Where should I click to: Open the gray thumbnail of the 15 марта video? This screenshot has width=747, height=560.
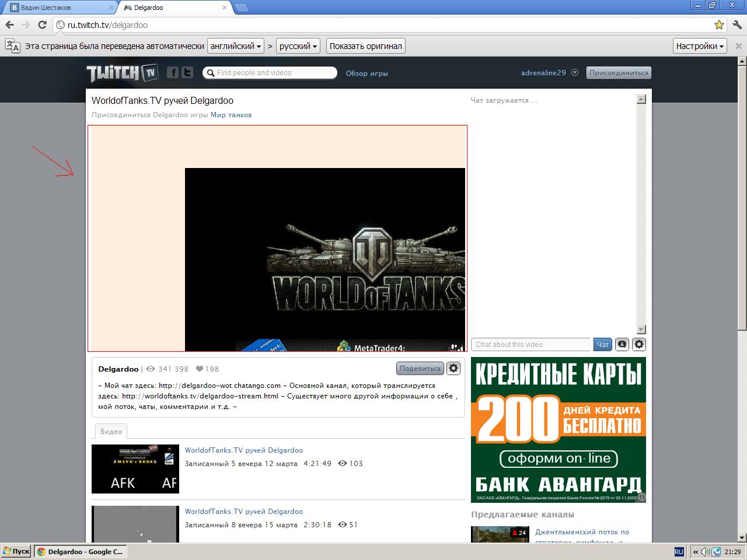pos(135,524)
